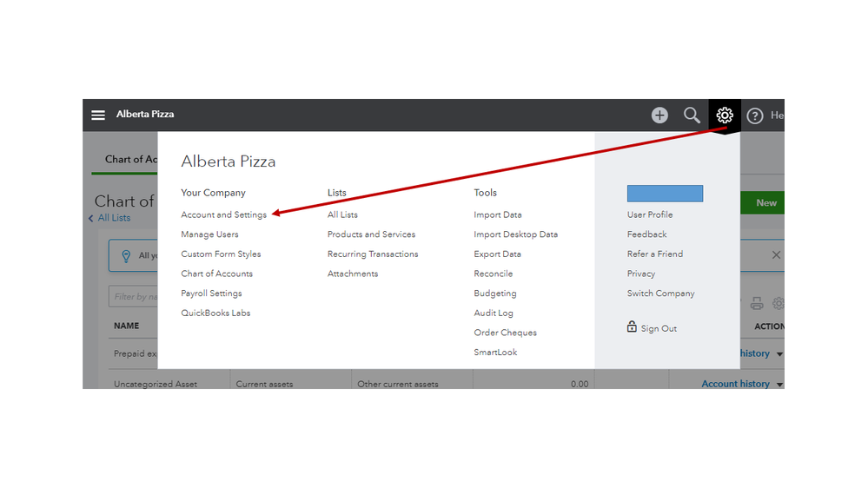Select Export Data tool

pos(498,254)
